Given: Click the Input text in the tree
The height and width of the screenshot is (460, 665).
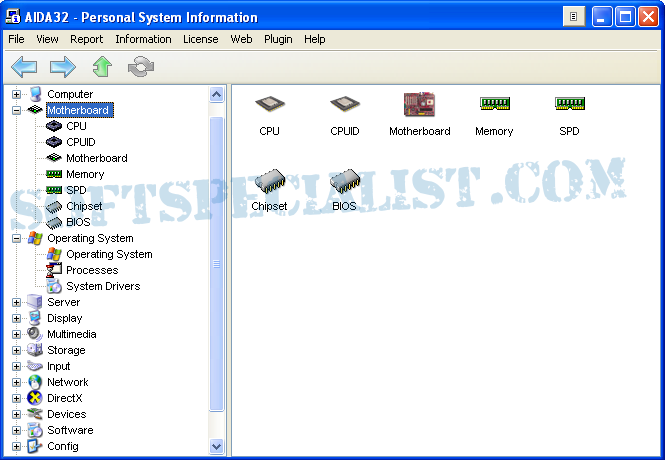Looking at the screenshot, I should click(x=59, y=366).
